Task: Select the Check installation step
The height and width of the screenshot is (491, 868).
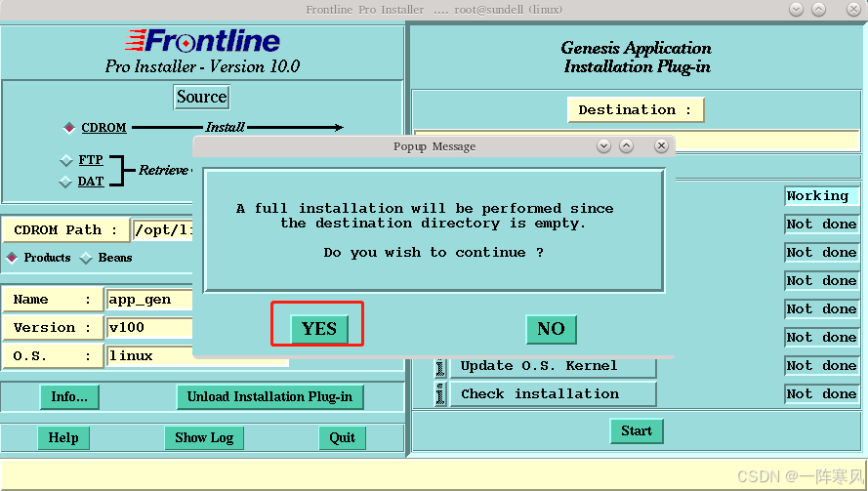Action: point(553,394)
